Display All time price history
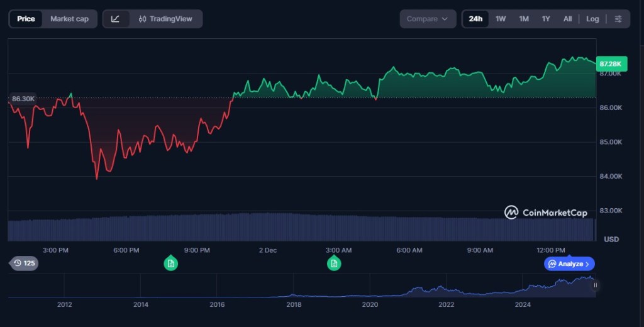The image size is (644, 327). [567, 19]
